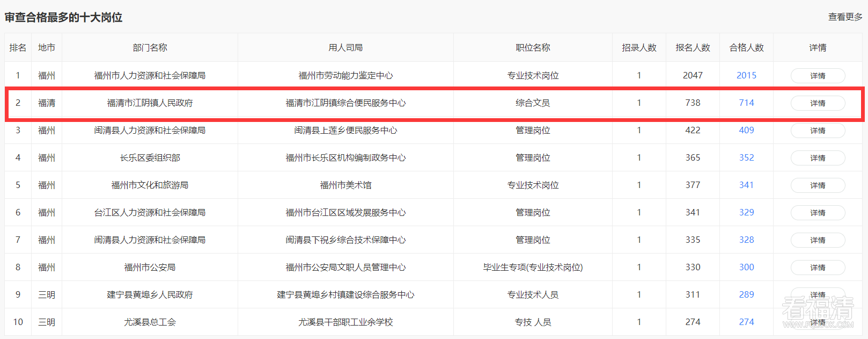Screen dimensions: 868x339
Task: Click 毕业生专项(专业技术岗位) position cell
Action: (533, 267)
